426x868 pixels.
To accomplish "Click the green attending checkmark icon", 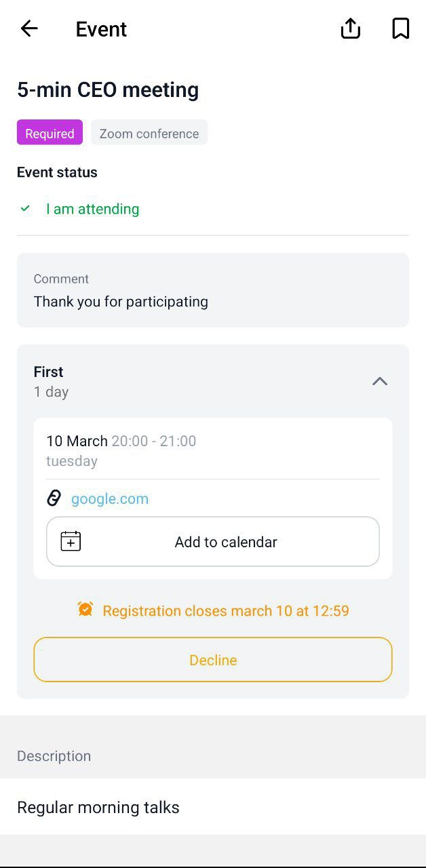I will coord(25,209).
